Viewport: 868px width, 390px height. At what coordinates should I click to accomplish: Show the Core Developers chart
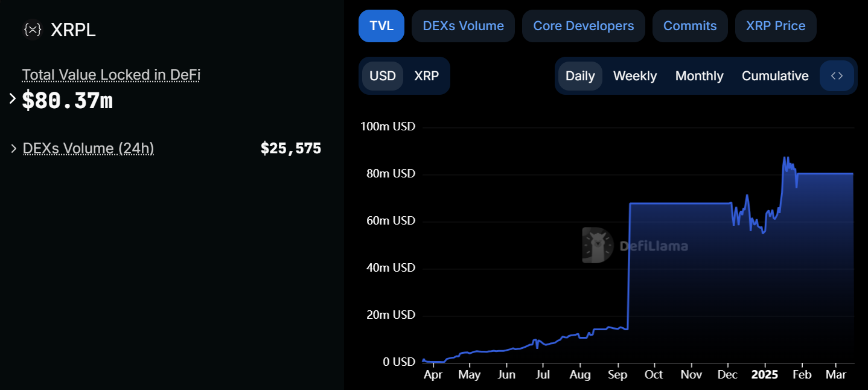[x=583, y=26]
